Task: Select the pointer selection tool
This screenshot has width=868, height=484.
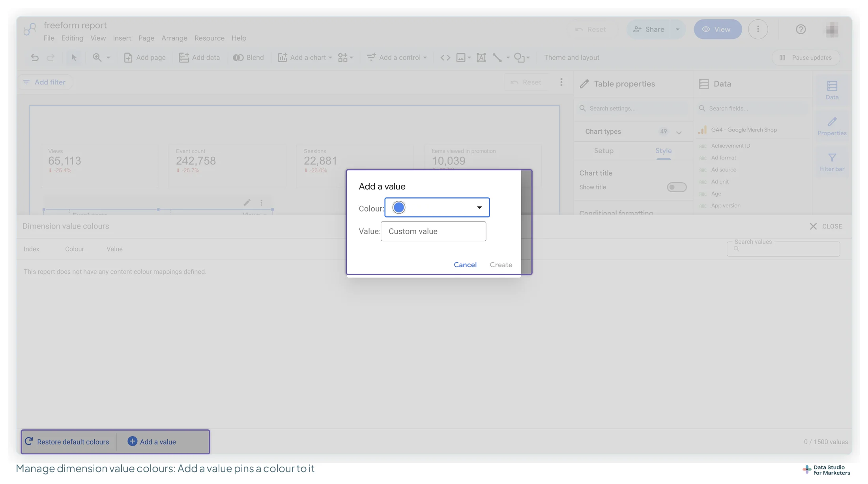Action: tap(74, 58)
